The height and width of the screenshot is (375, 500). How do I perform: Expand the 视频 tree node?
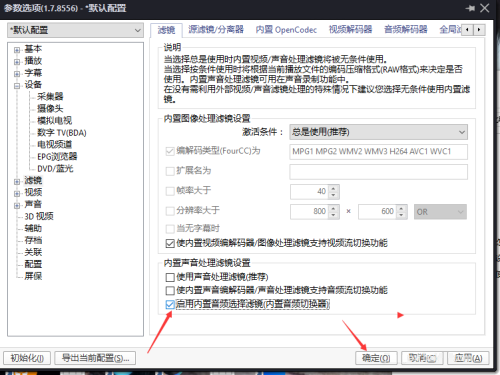pos(17,193)
